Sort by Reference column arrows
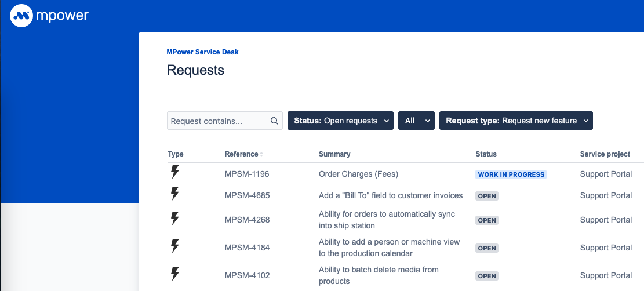The width and height of the screenshot is (644, 291). (x=261, y=154)
